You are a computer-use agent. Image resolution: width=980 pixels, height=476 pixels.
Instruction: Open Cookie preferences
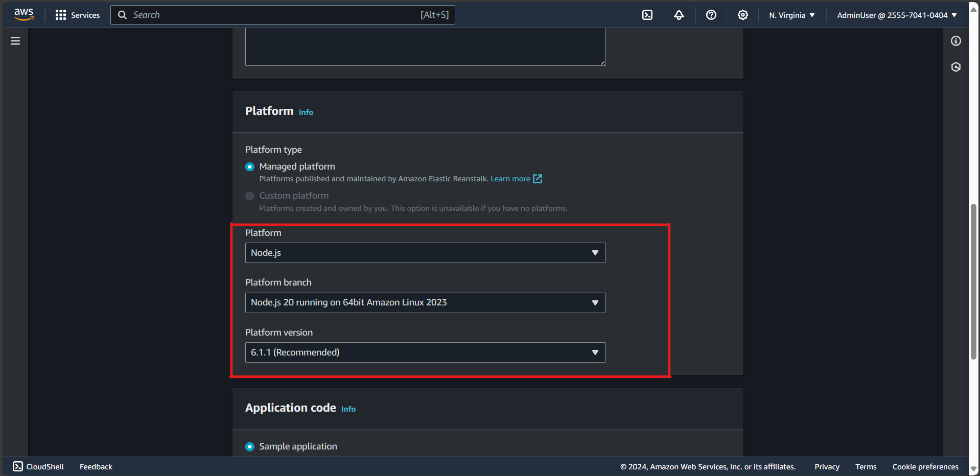click(925, 467)
